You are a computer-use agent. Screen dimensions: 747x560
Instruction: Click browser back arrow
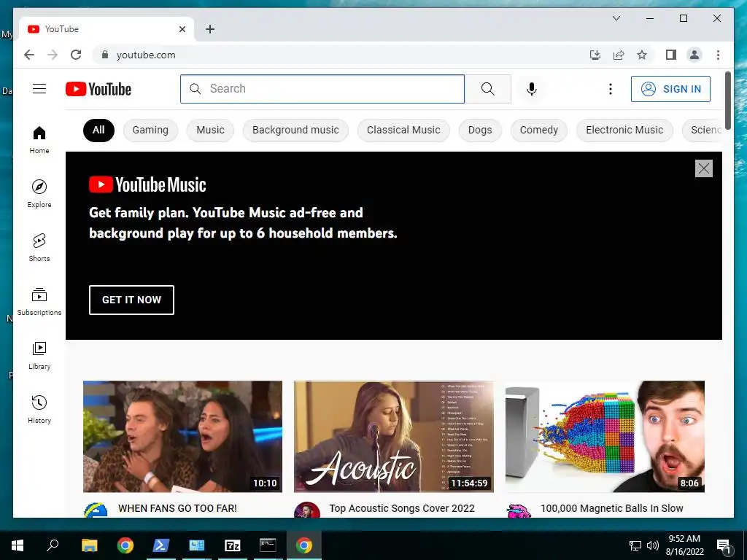coord(29,55)
